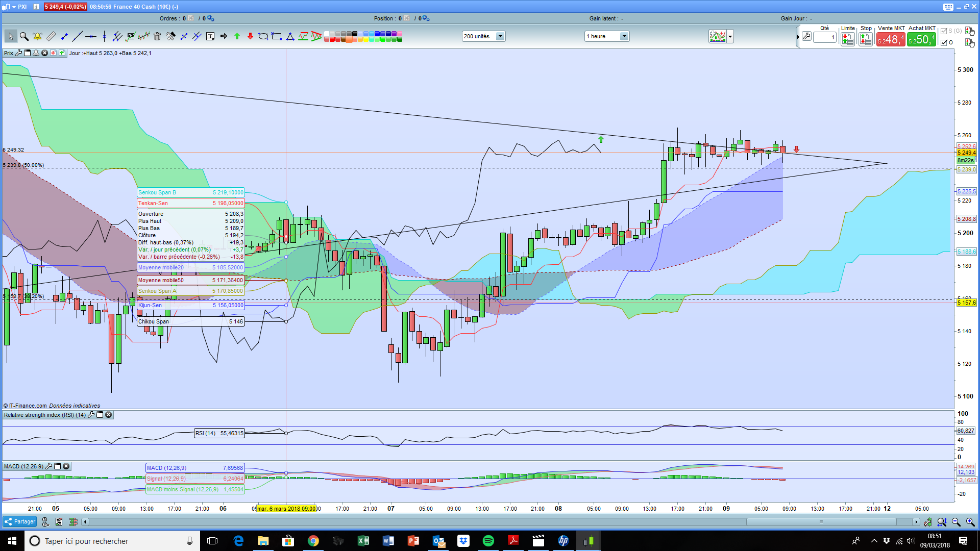
Task: Click the PXI window menu label
Action: (22, 7)
